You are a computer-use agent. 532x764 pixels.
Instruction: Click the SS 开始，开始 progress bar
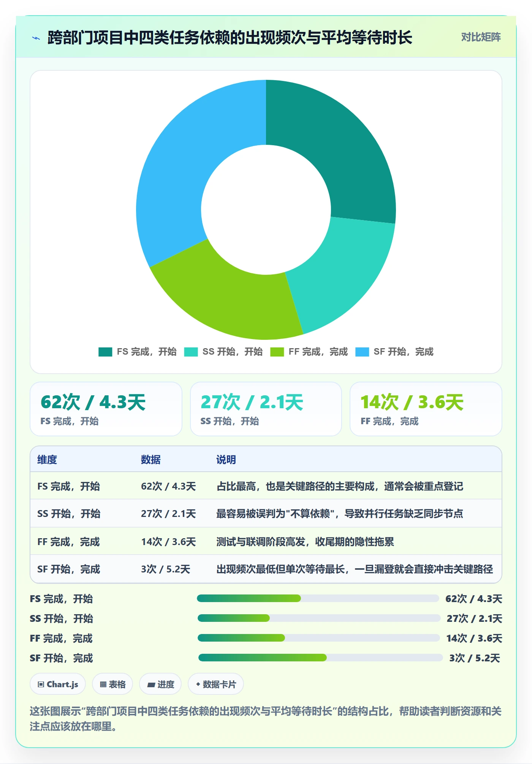[319, 618]
